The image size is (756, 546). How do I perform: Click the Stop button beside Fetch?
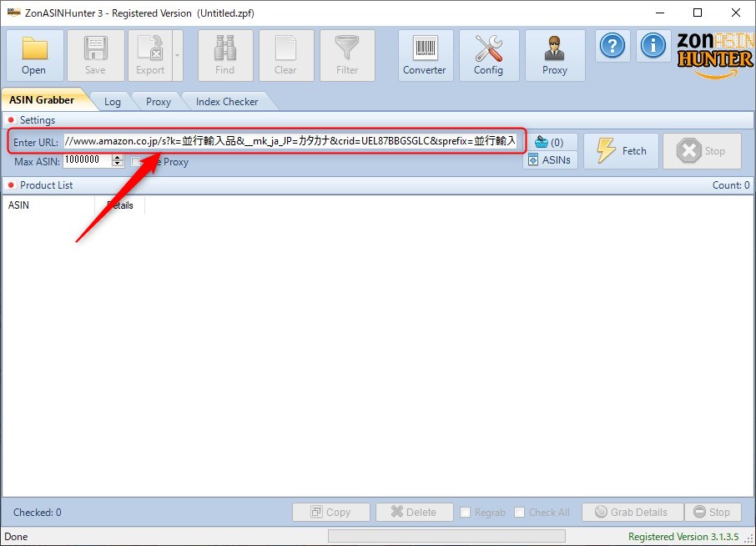702,151
